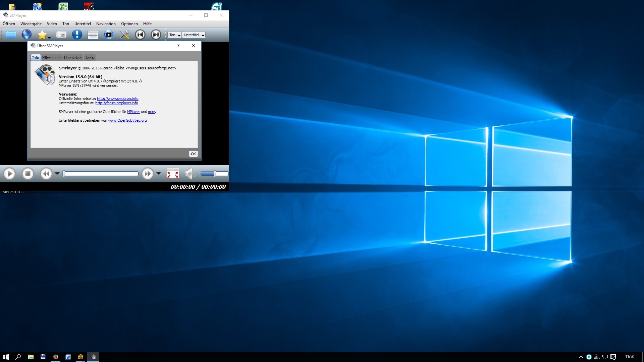Image resolution: width=644 pixels, height=362 pixels.
Task: Open the Untertitel dropdown in the toolbar
Action: point(194,35)
